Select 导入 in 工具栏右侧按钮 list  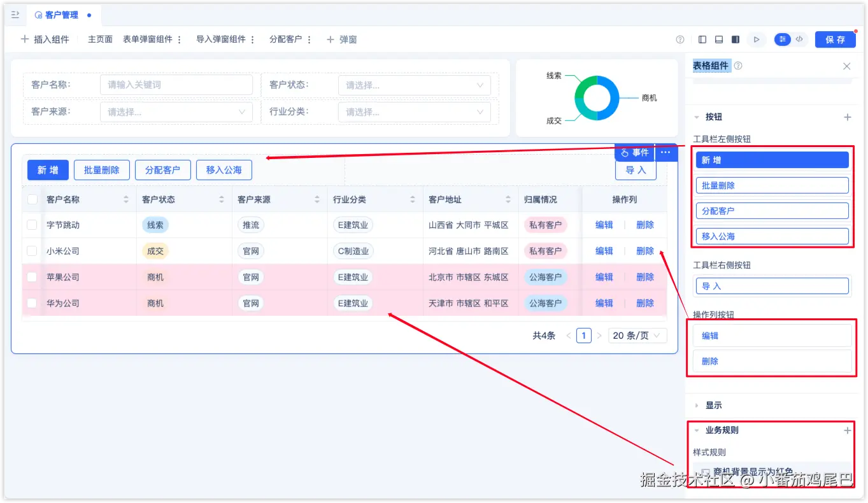(x=772, y=286)
